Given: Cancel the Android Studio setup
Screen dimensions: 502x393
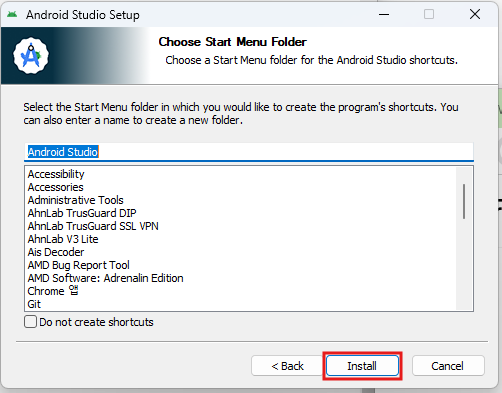Looking at the screenshot, I should click(448, 366).
